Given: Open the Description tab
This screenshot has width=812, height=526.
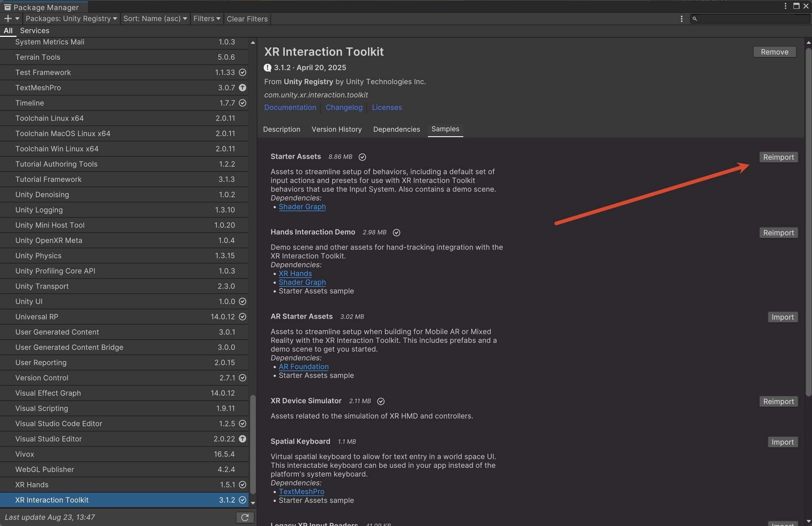Looking at the screenshot, I should [282, 129].
